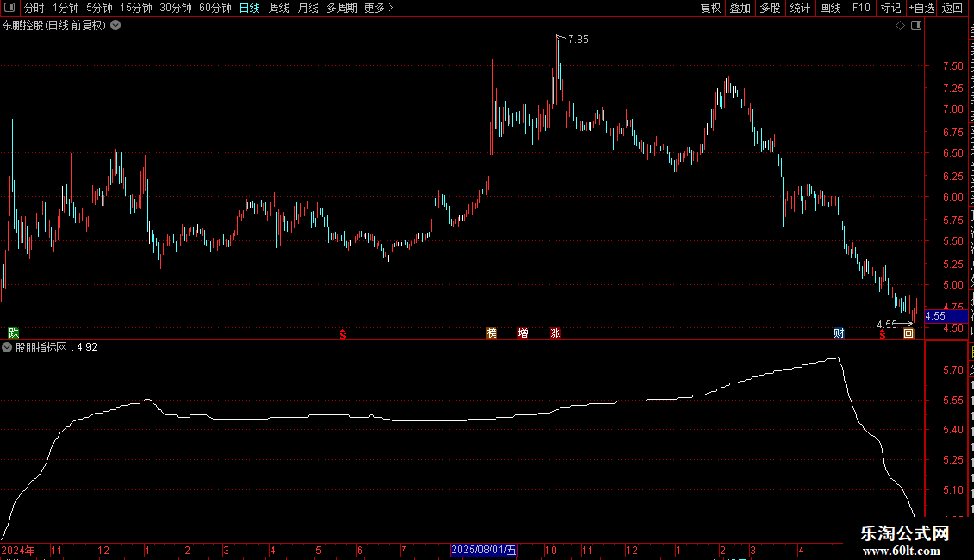974x560 pixels.
Task: Select the 60分钟 period tab
Action: click(x=215, y=8)
